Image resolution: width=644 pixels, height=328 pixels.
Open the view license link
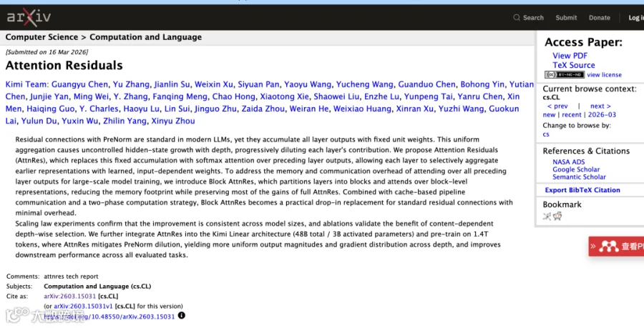point(604,74)
